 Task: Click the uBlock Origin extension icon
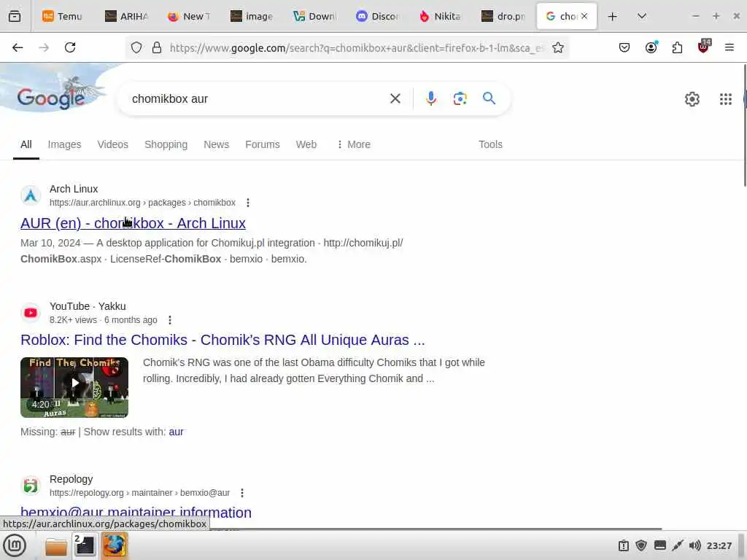tap(704, 47)
